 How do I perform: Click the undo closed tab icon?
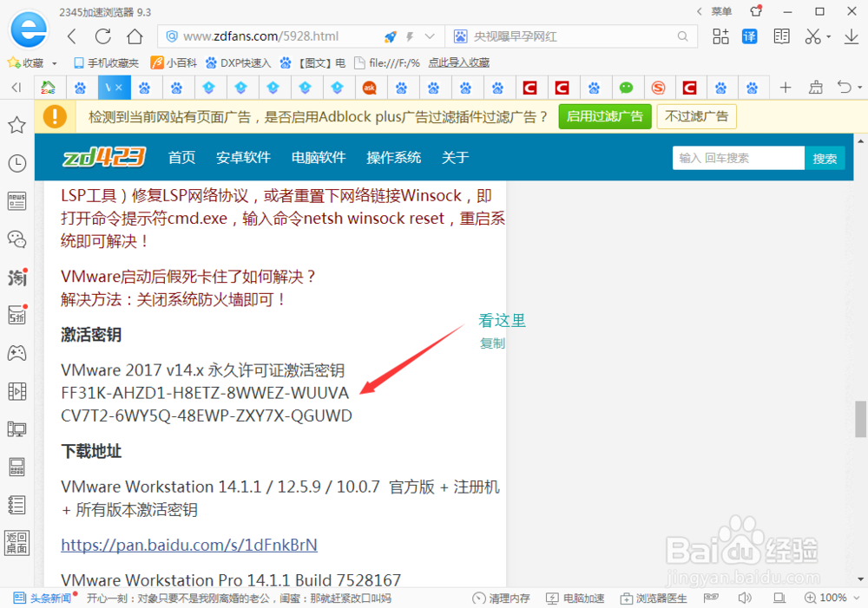[845, 88]
